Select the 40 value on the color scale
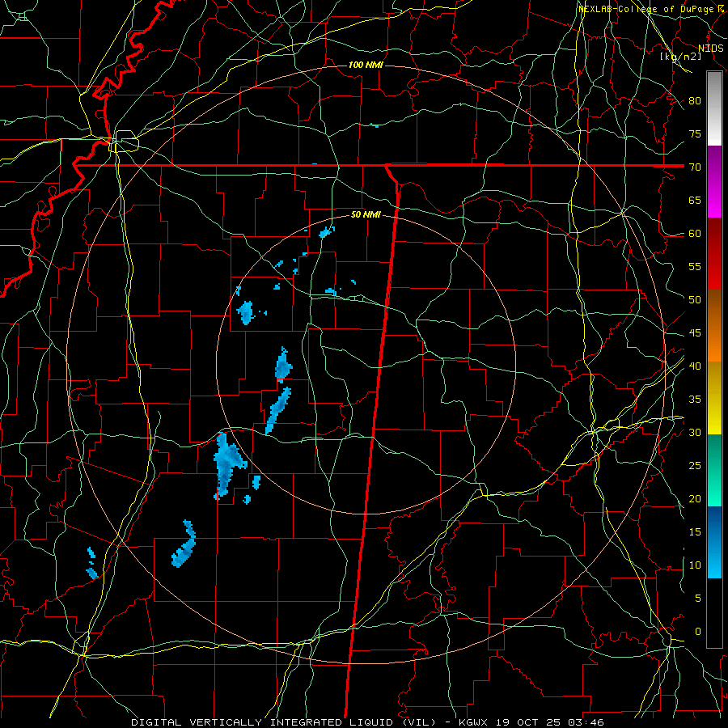728x728 pixels. click(x=695, y=366)
